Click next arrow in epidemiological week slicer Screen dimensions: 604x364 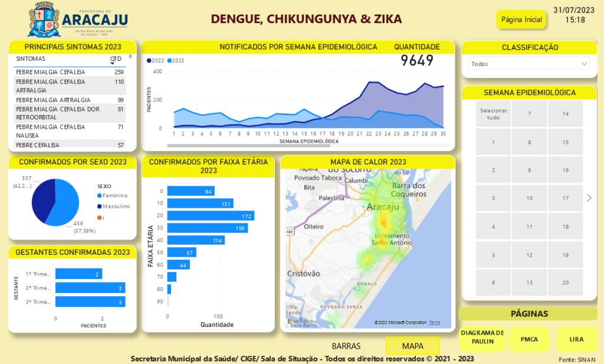[x=589, y=198]
